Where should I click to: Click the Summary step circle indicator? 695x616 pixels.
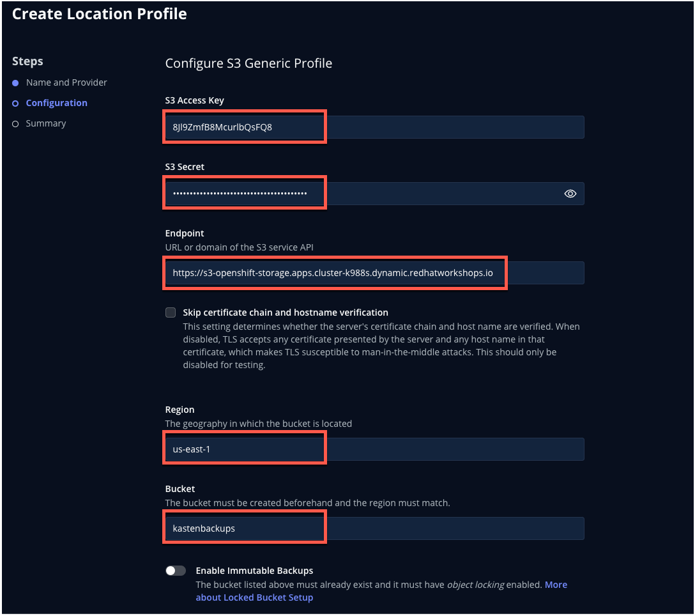point(15,124)
